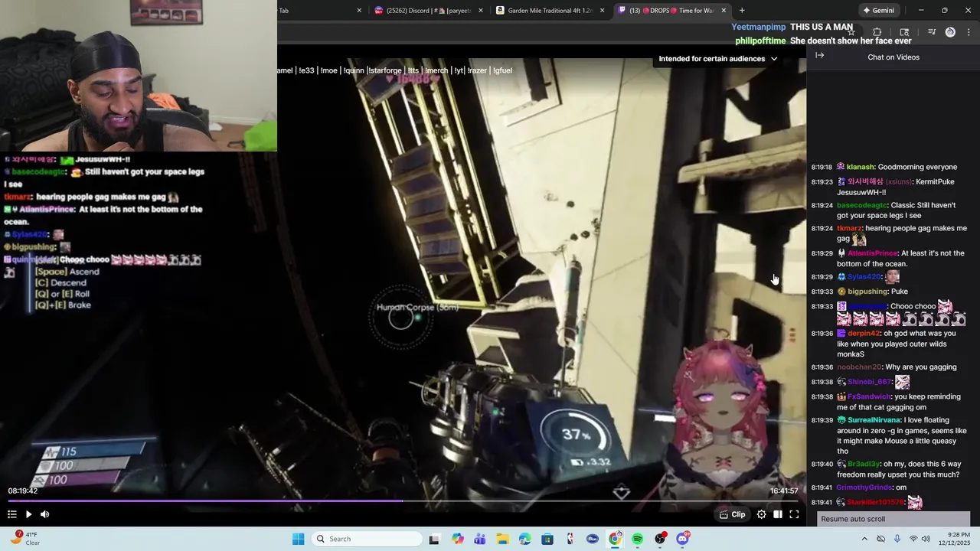980x551 pixels.
Task: Open Microsoft Store from taskbar
Action: click(547, 539)
